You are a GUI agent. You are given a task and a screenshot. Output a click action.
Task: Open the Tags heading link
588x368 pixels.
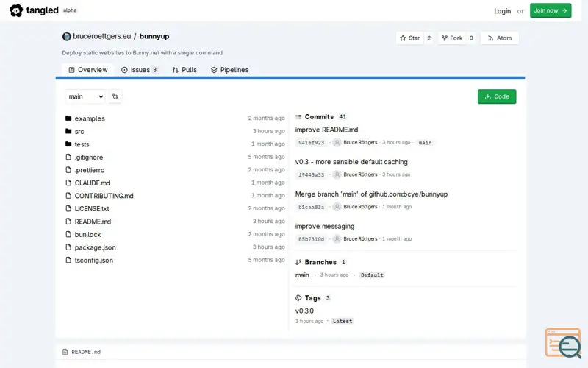point(313,298)
